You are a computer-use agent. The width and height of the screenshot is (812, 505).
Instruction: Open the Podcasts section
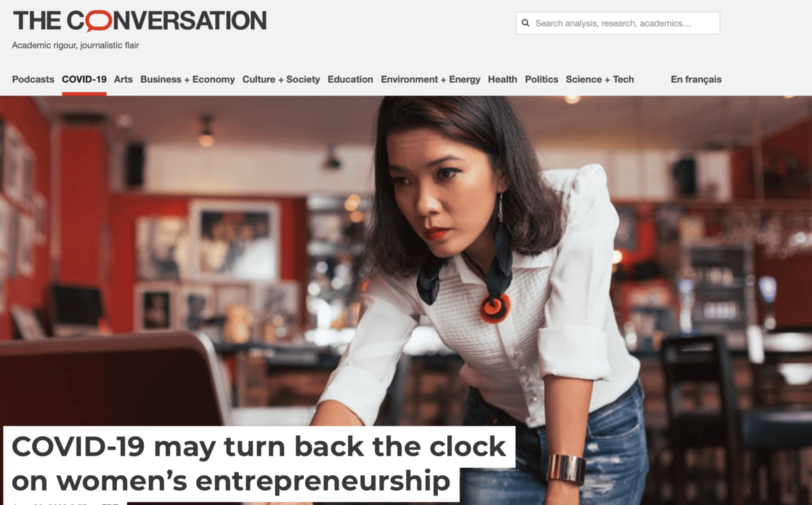pos(33,79)
